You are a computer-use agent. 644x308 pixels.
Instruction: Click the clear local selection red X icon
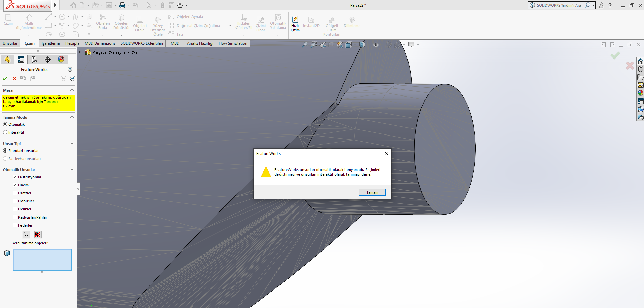coord(38,235)
